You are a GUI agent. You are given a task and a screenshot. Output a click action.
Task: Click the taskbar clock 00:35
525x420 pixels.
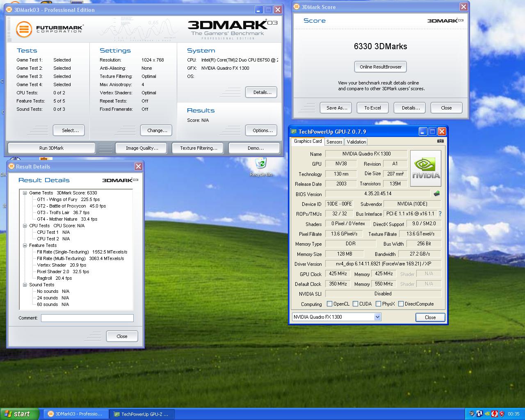click(x=514, y=414)
